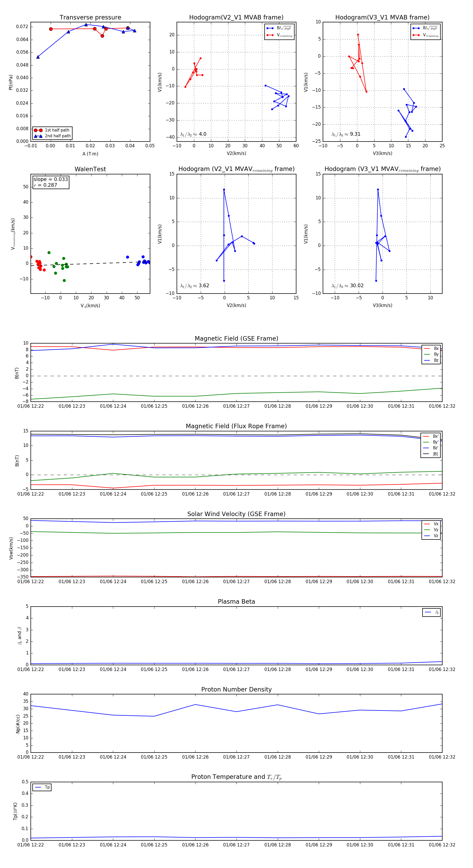Click the 'Magnetic Field (GSE Frame)' title
Viewport: 473px width, 868px height.
coord(236,339)
